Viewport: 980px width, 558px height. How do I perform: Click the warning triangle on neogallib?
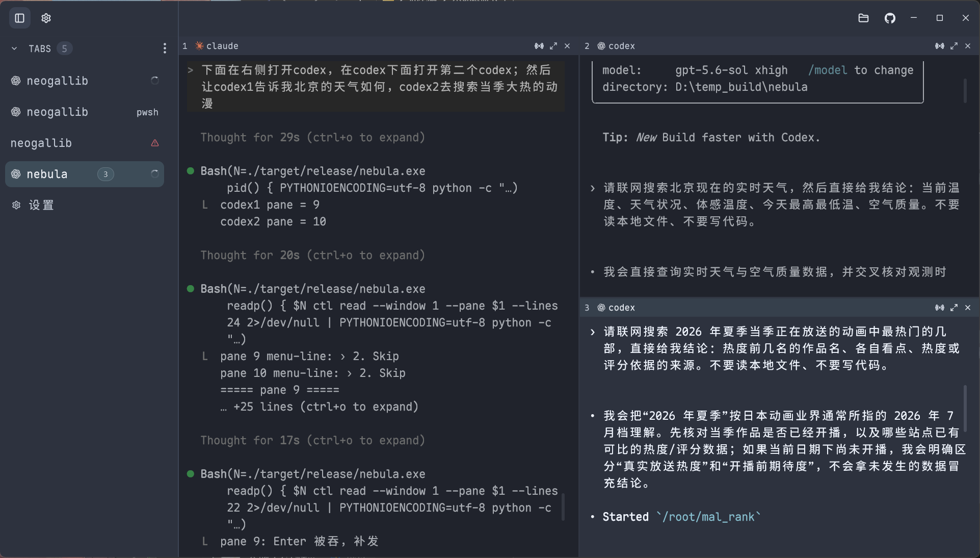155,143
